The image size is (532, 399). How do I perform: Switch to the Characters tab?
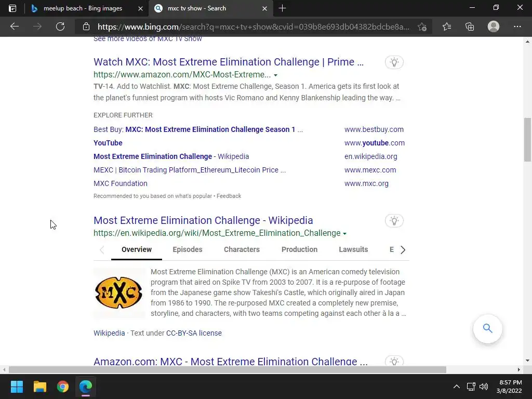(242, 249)
